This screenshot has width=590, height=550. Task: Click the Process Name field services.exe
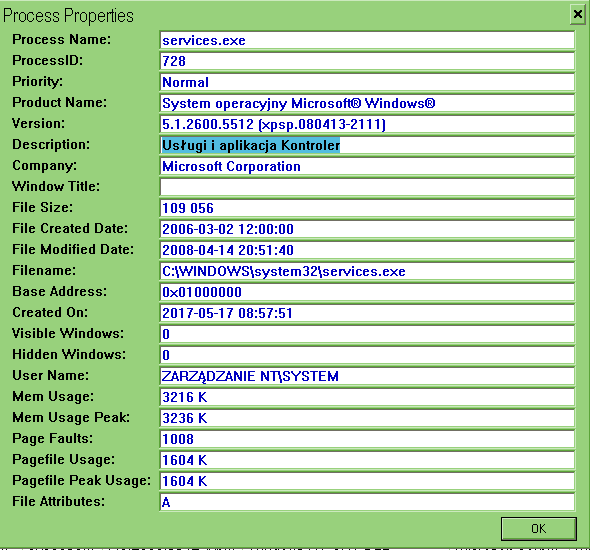(x=367, y=40)
